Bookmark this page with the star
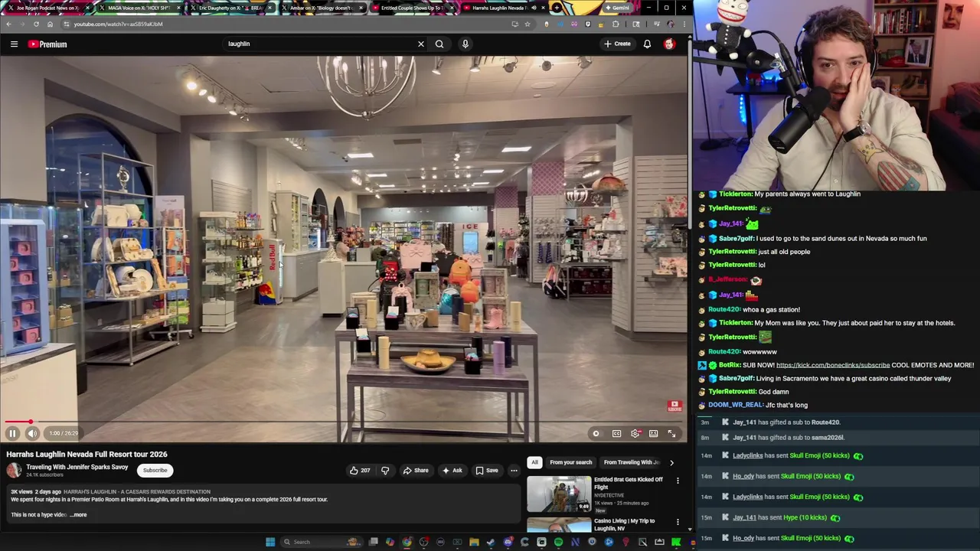 pyautogui.click(x=528, y=24)
